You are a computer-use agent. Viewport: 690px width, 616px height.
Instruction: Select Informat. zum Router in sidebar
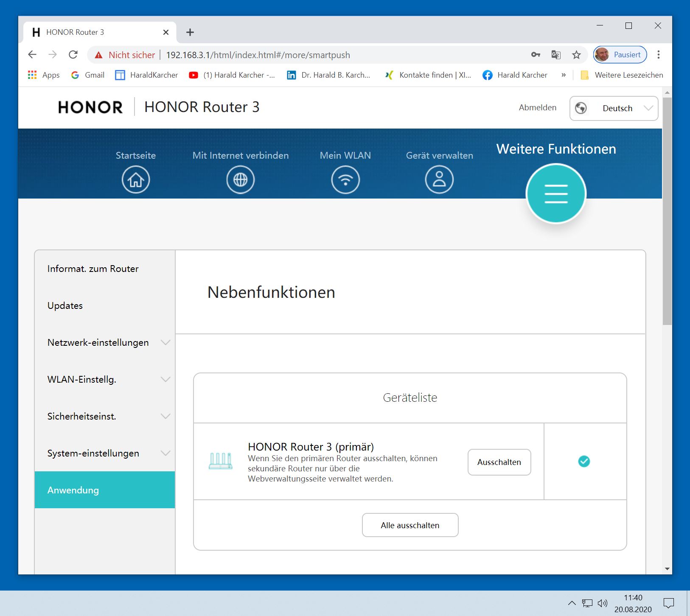pos(105,269)
